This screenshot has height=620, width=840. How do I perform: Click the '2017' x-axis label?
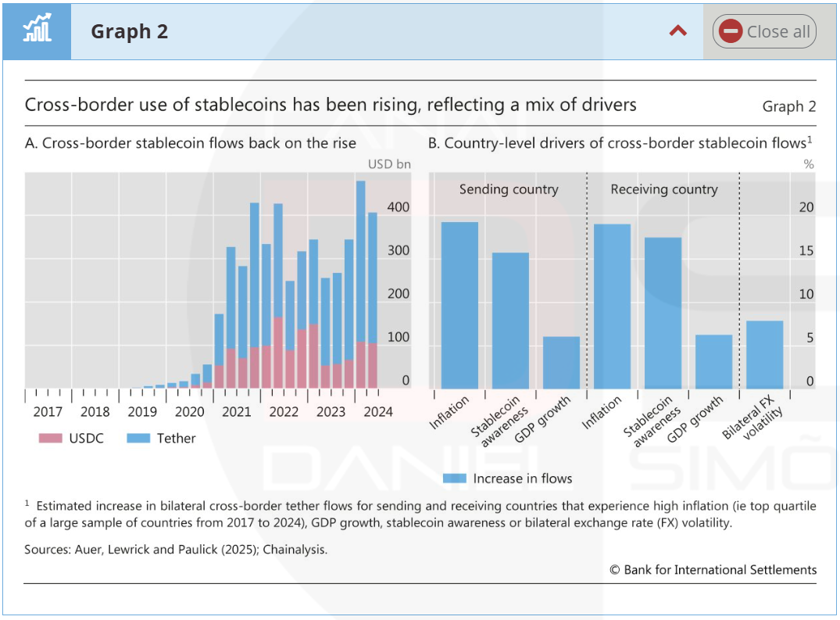click(48, 411)
